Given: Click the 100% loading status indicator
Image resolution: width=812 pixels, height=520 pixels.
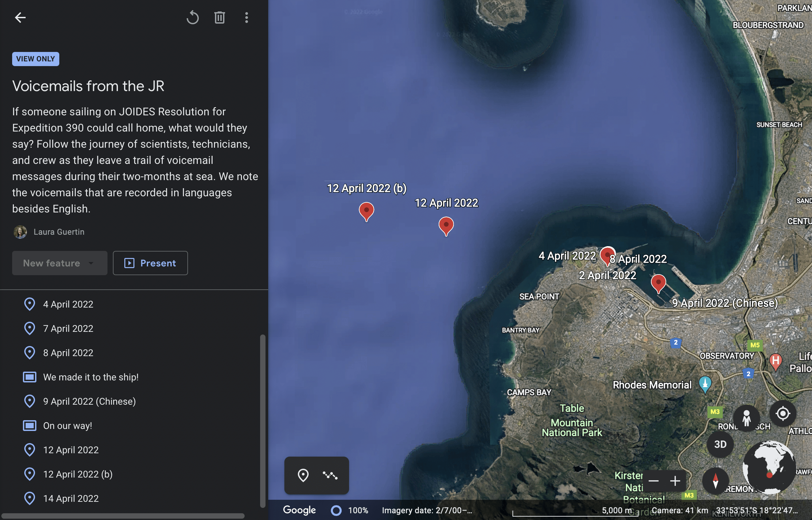Looking at the screenshot, I should click(350, 510).
